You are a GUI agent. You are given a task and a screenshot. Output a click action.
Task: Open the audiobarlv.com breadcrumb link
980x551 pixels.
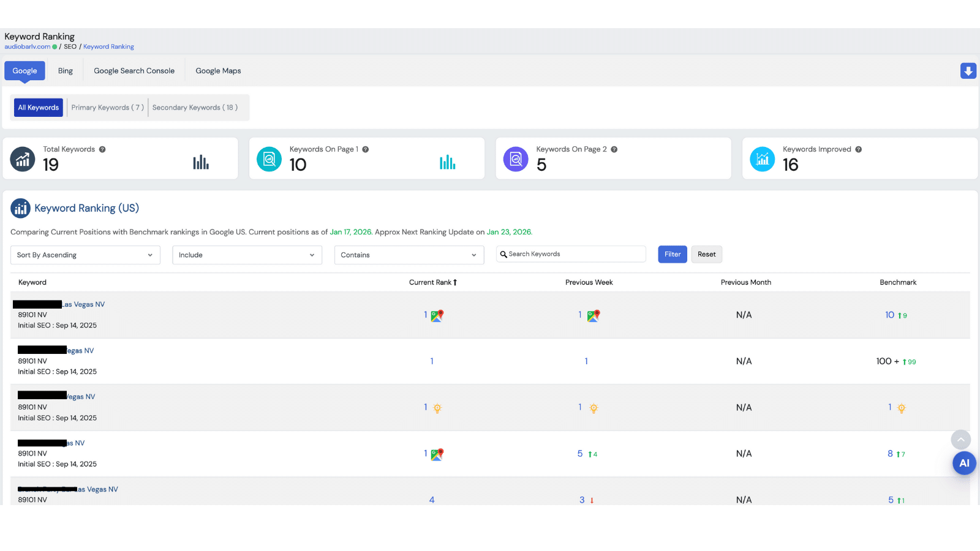[x=28, y=47]
